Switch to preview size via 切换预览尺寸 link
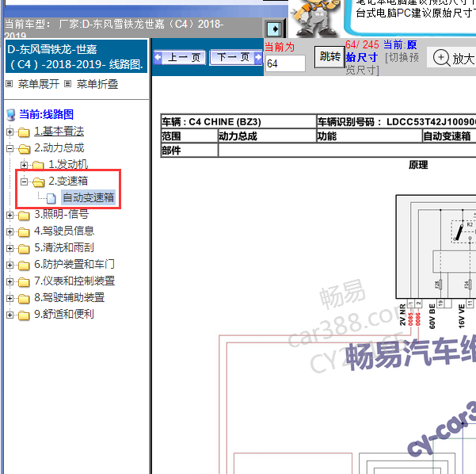The height and width of the screenshot is (474, 476). coord(383,63)
